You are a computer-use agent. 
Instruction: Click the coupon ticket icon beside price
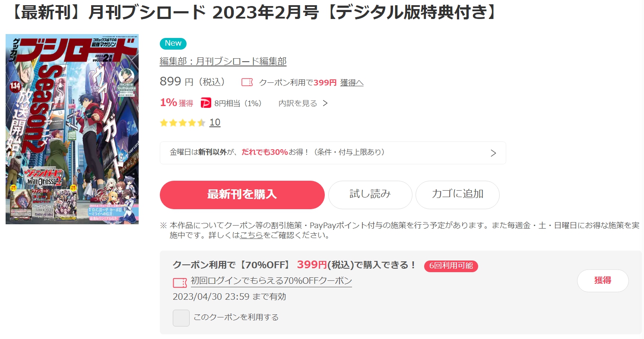coord(247,82)
